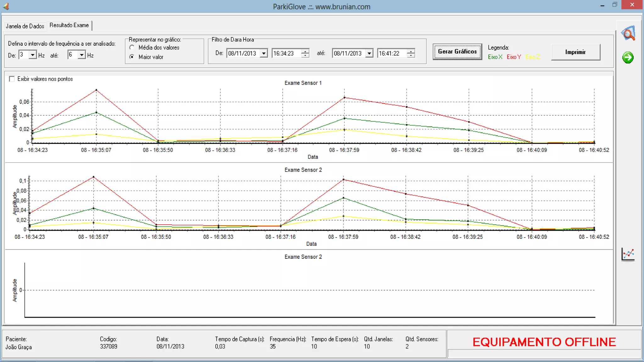Viewport: 644px width, 362px height.
Task: Click the line chart icon on right sidebar
Action: (628, 254)
